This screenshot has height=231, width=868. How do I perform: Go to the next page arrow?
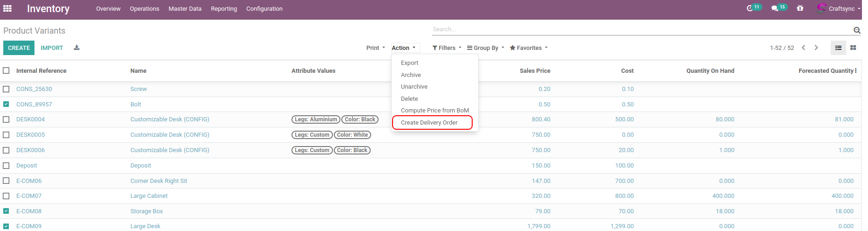816,48
